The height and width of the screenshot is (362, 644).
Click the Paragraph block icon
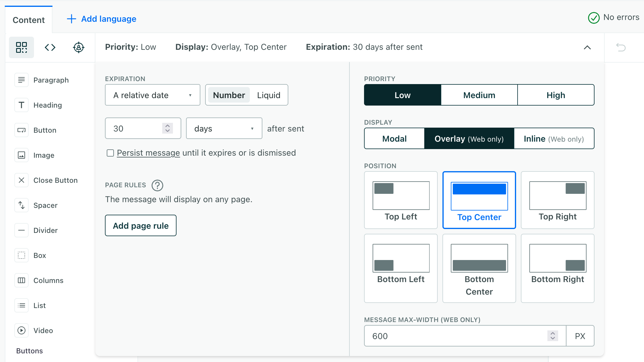(x=21, y=80)
